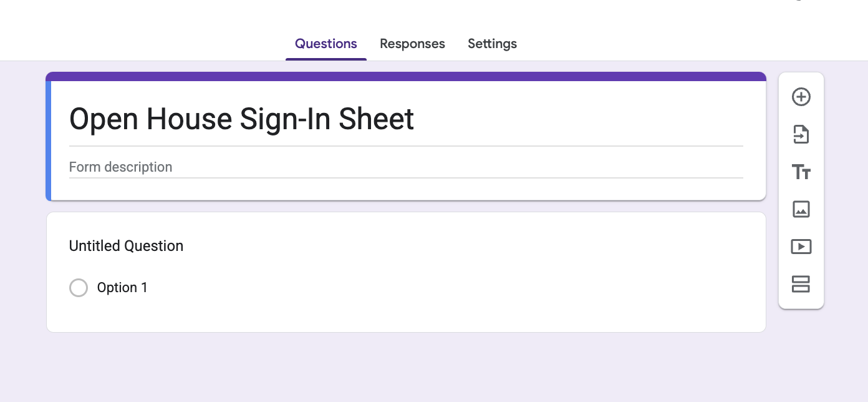Select the Option 1 radio circle
Image resolution: width=868 pixels, height=402 pixels.
click(x=79, y=288)
